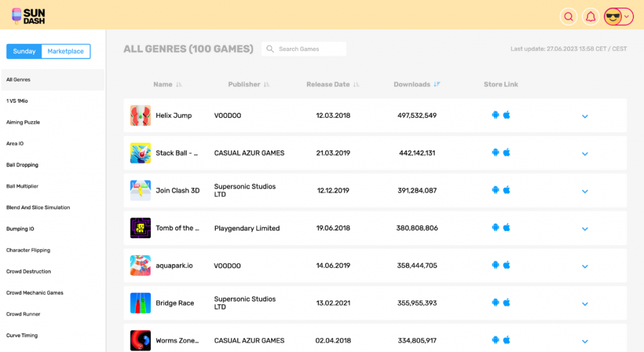
Task: Select Aiming Puzzle genre in the sidebar
Action: [x=23, y=122]
